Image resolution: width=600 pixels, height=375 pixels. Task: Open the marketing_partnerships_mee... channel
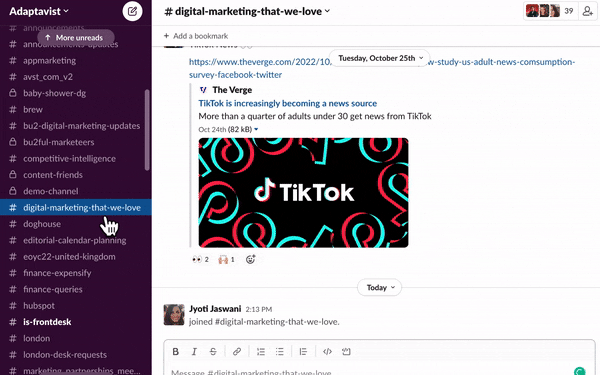coord(76,370)
